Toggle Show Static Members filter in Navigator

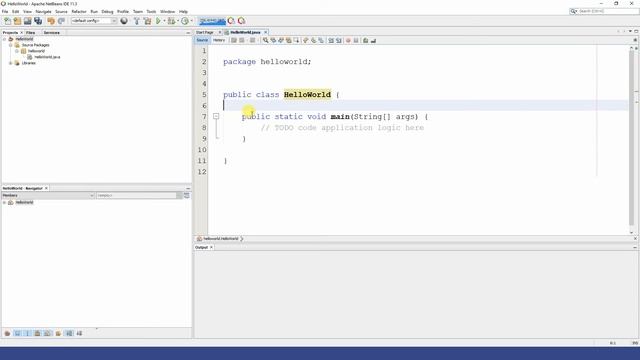27,333
